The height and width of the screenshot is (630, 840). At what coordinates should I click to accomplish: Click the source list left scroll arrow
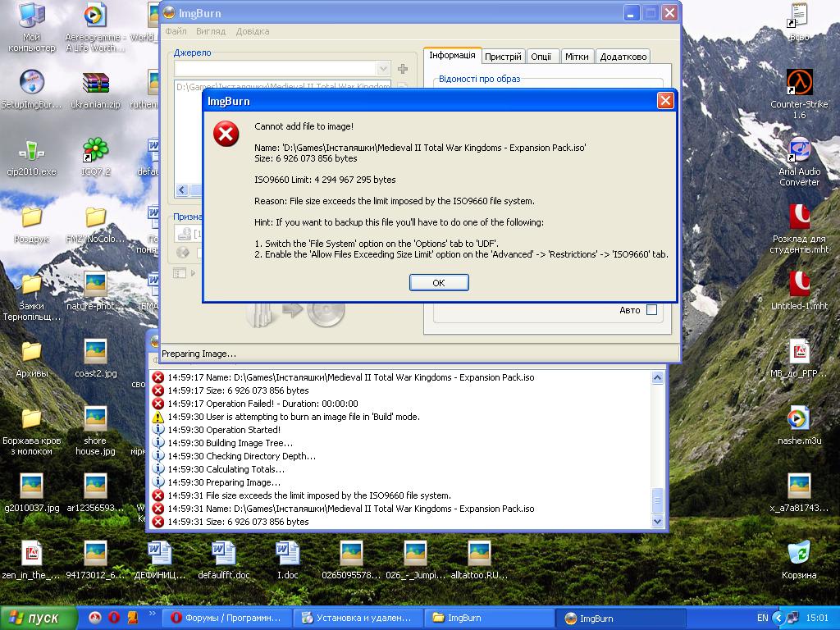pos(181,190)
